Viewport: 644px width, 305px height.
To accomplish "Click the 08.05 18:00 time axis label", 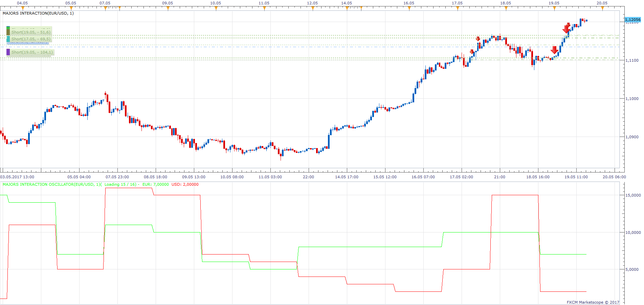I will click(x=155, y=177).
